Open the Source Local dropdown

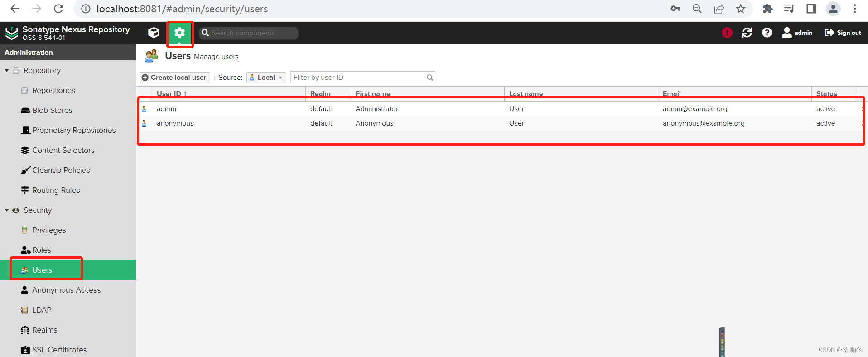266,78
